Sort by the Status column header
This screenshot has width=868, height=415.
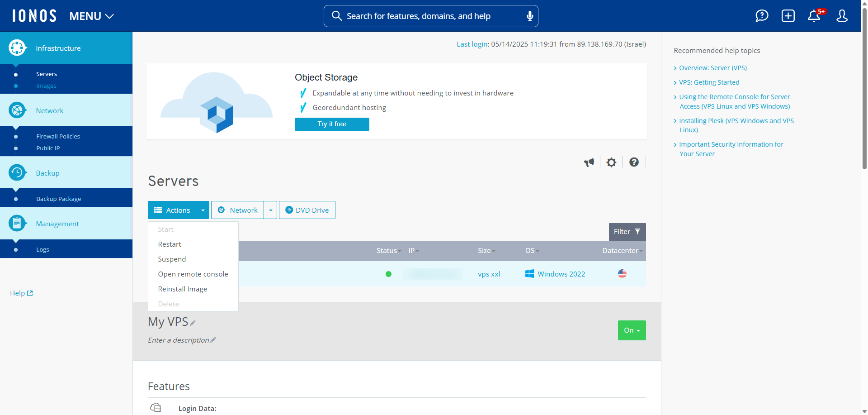click(388, 250)
